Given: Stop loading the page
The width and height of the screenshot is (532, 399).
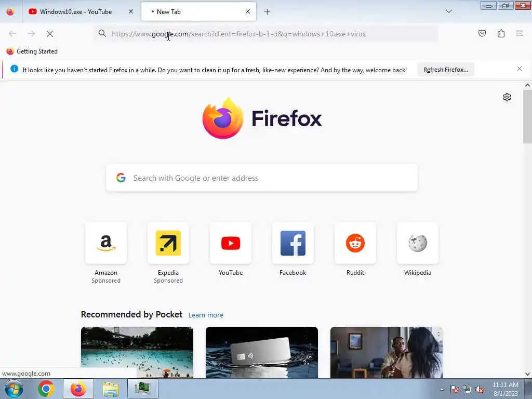Looking at the screenshot, I should (50, 34).
